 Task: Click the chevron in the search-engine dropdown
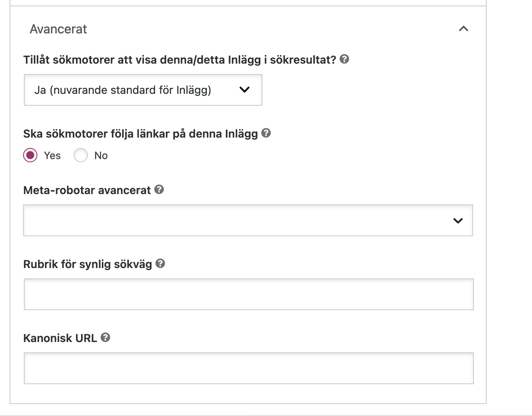tap(245, 90)
